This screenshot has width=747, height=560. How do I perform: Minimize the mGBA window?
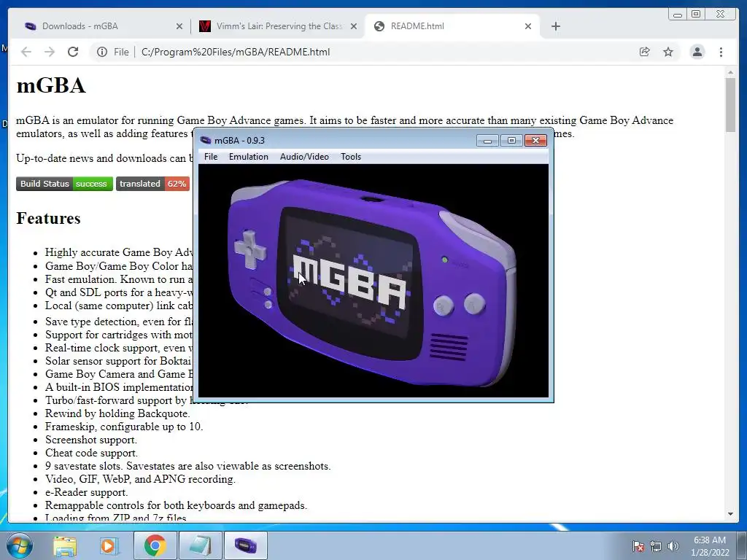tap(487, 141)
